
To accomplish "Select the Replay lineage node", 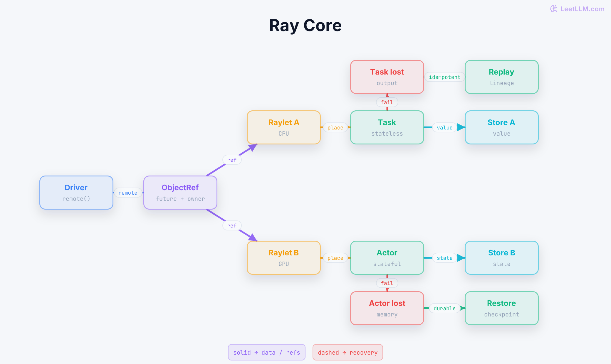I will click(502, 77).
